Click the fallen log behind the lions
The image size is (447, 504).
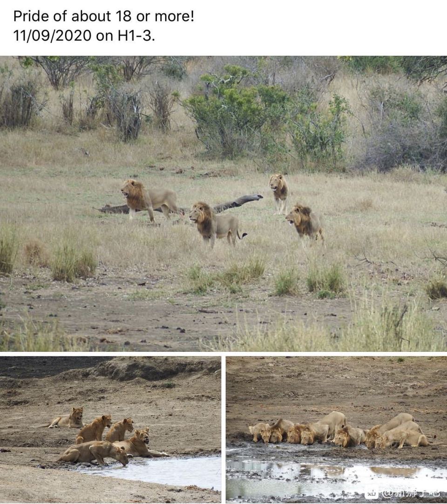pyautogui.click(x=180, y=205)
